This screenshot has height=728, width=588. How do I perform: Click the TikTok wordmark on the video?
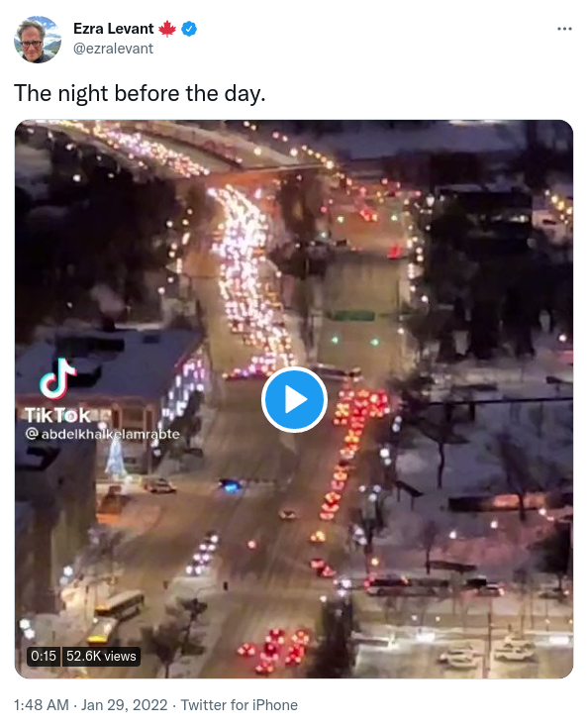[x=57, y=416]
